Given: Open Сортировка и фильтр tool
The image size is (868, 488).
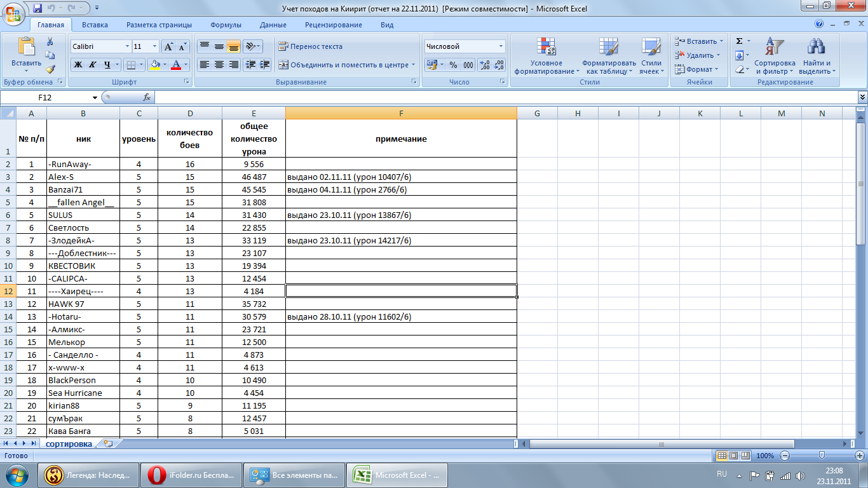Looking at the screenshot, I should pyautogui.click(x=775, y=57).
